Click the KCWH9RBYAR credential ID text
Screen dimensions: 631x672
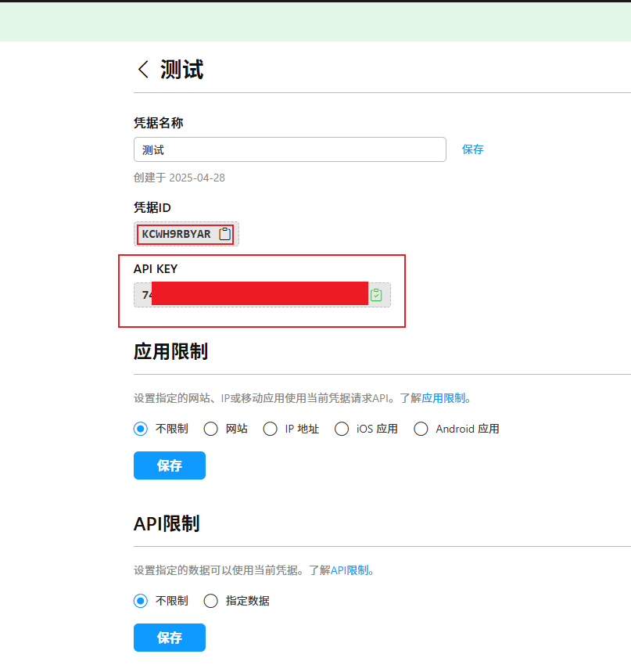[177, 234]
